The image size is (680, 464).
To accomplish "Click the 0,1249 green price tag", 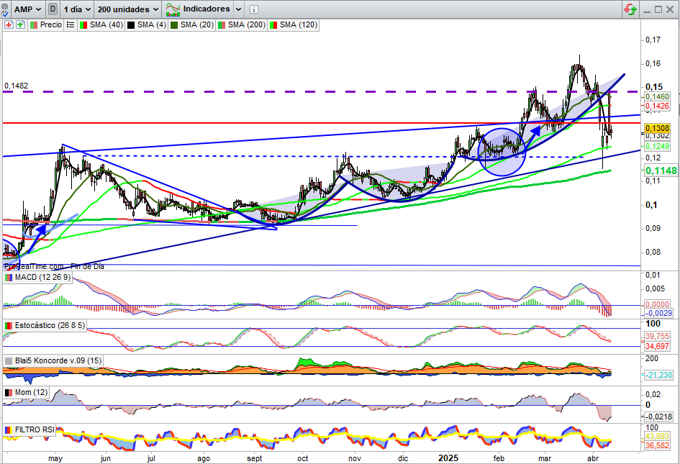I will 657,147.
